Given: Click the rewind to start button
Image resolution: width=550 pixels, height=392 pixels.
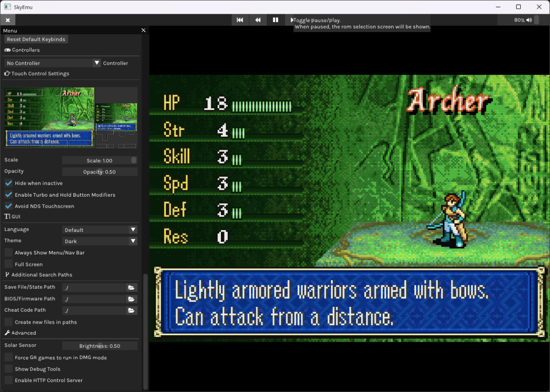Looking at the screenshot, I should (x=240, y=20).
